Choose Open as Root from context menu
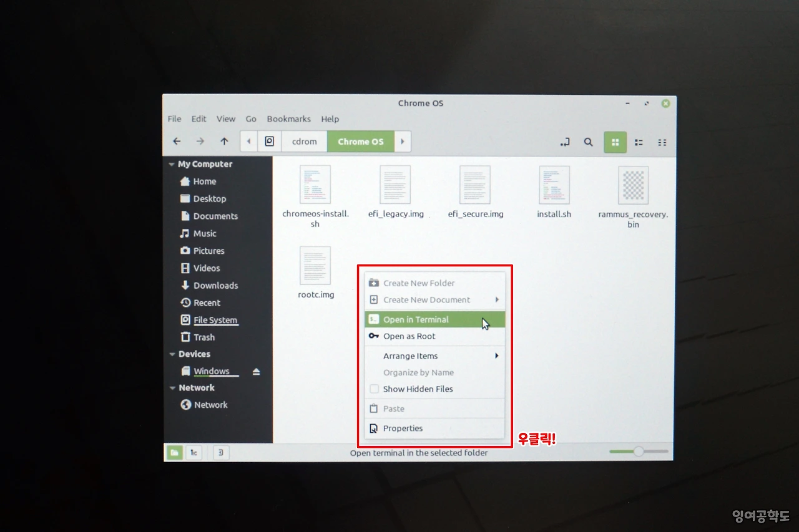799x532 pixels. tap(434, 337)
